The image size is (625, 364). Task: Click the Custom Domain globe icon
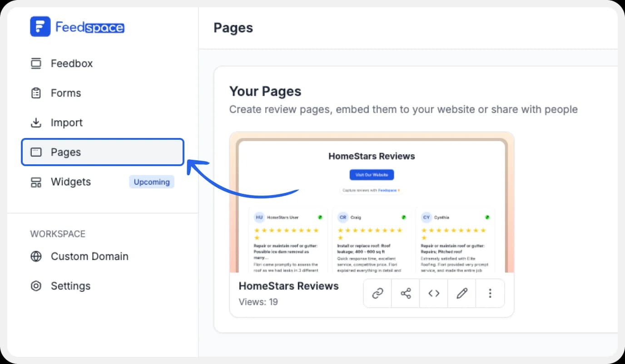pyautogui.click(x=36, y=256)
